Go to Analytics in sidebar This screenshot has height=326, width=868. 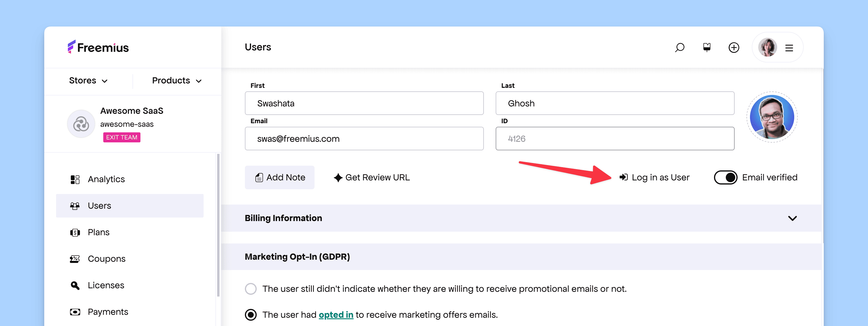point(130,180)
